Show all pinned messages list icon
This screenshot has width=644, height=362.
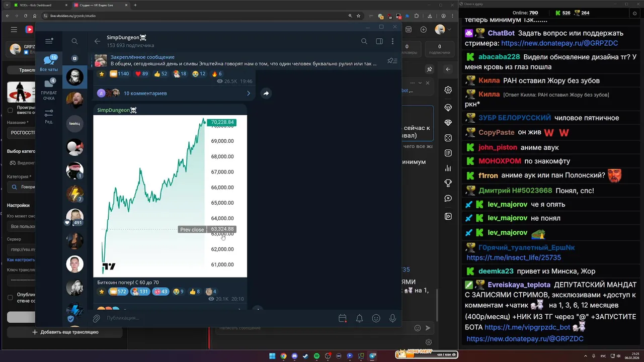392,61
